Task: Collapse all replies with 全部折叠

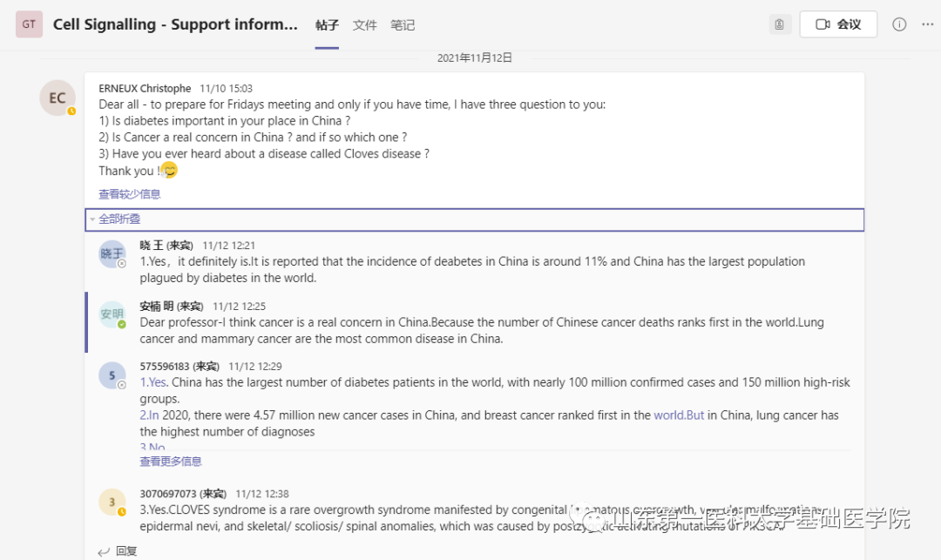Action: pyautogui.click(x=119, y=219)
